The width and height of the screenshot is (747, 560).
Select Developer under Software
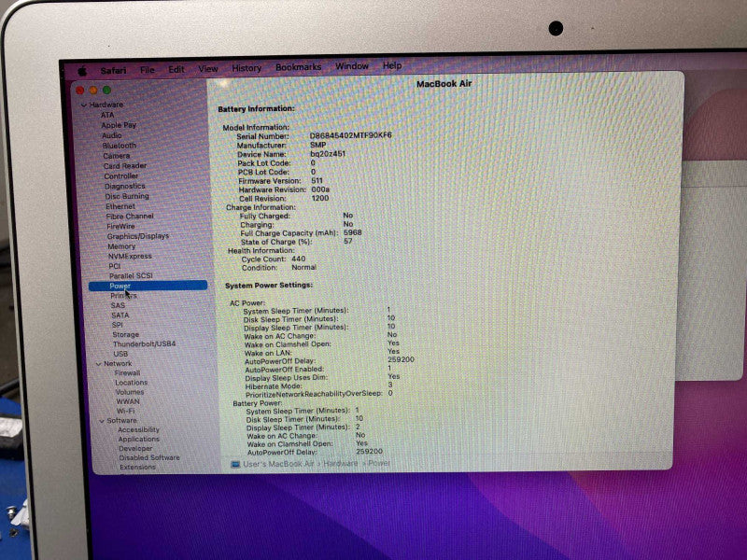[135, 449]
